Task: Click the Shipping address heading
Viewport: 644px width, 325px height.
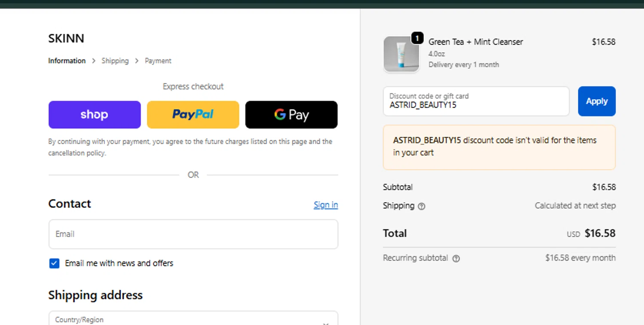Action: coord(95,295)
